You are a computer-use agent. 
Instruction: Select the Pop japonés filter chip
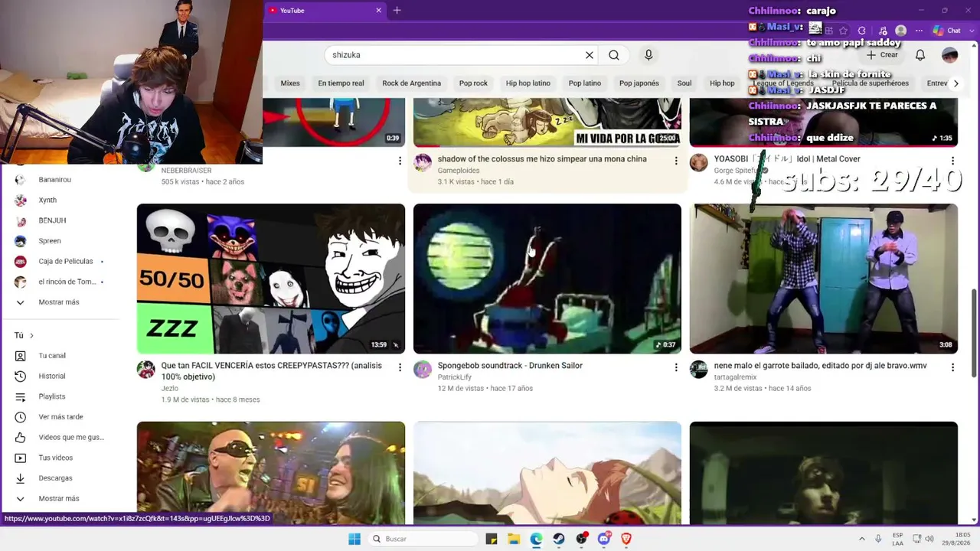point(639,83)
